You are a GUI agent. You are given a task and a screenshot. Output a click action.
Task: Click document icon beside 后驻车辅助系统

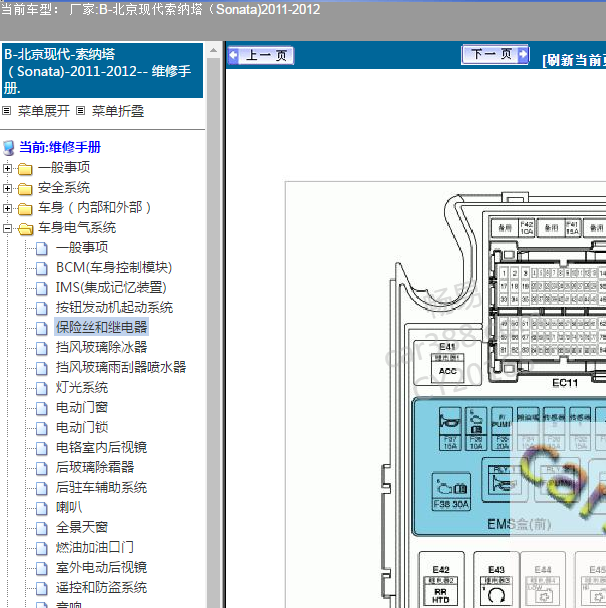click(42, 489)
